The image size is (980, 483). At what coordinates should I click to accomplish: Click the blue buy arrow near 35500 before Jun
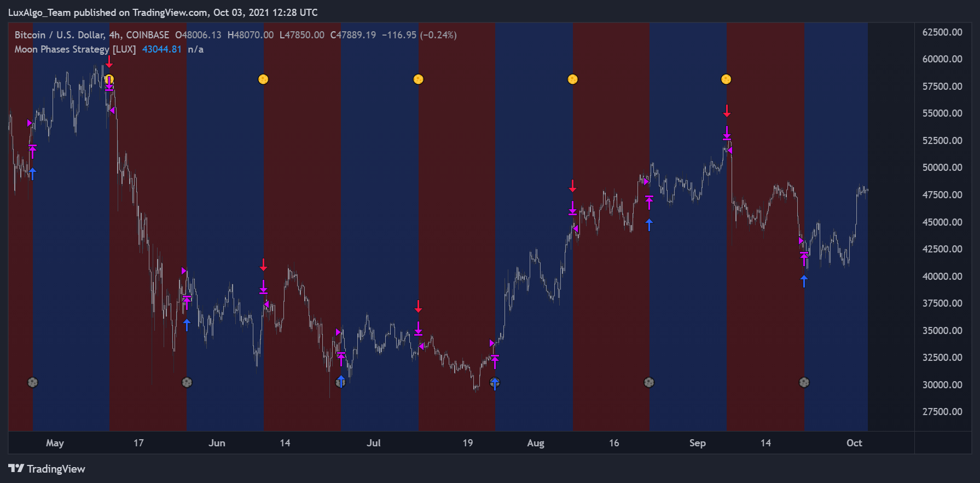point(187,325)
